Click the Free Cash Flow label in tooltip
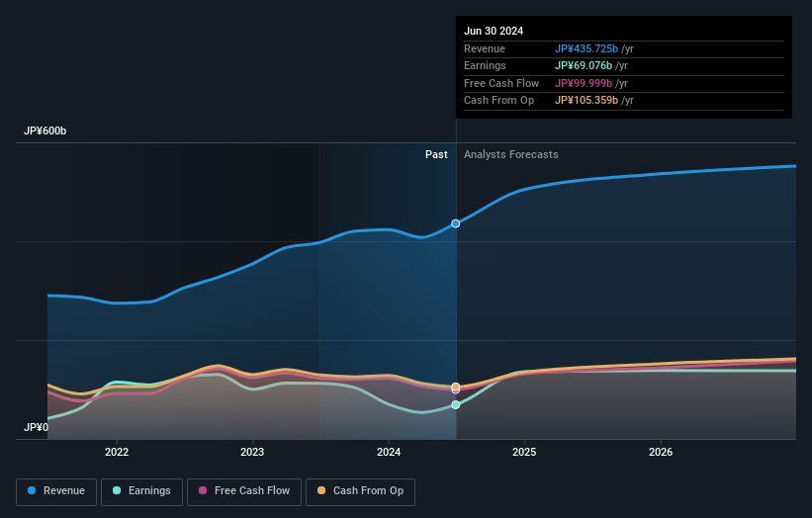 pyautogui.click(x=501, y=83)
